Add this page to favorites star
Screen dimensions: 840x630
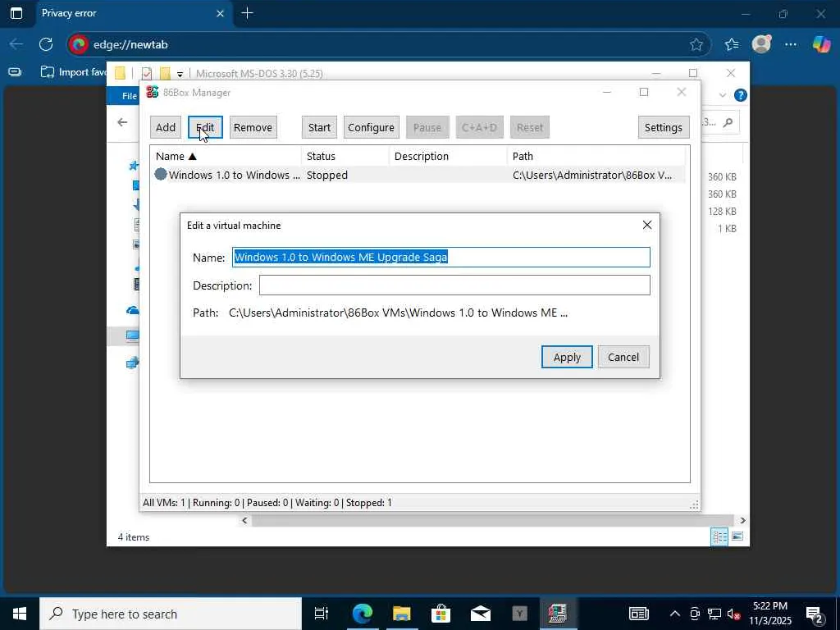[x=696, y=44]
